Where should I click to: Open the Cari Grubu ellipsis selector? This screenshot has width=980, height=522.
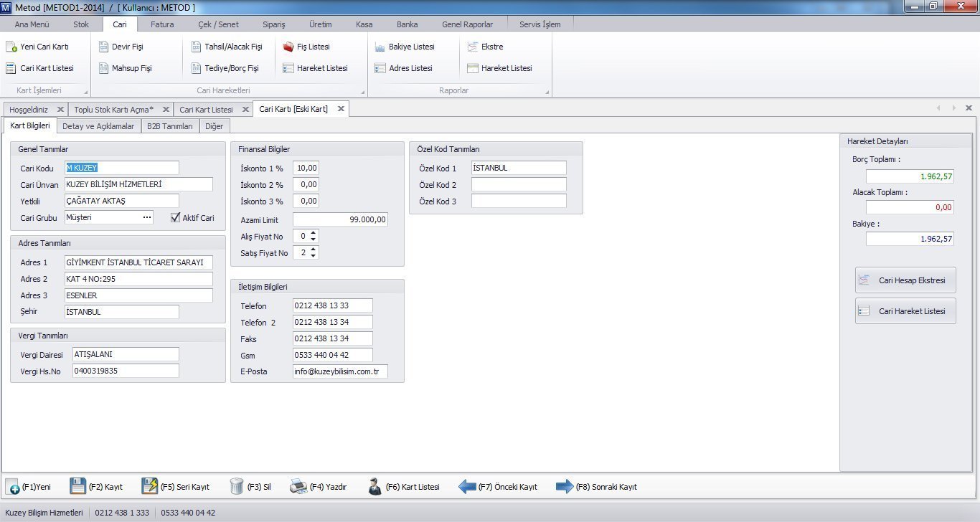click(x=147, y=217)
